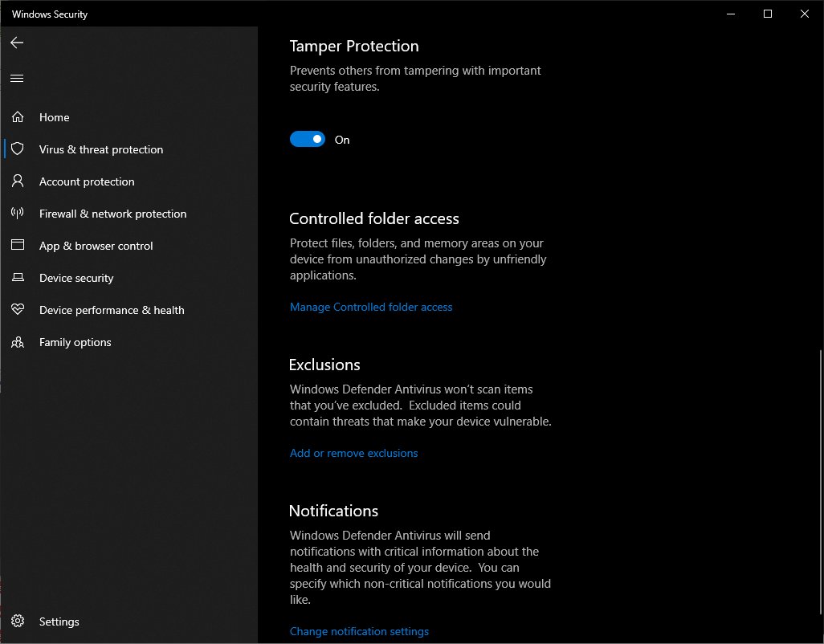Click the vertical scrollbar thumb
This screenshot has width=824, height=644.
820,482
